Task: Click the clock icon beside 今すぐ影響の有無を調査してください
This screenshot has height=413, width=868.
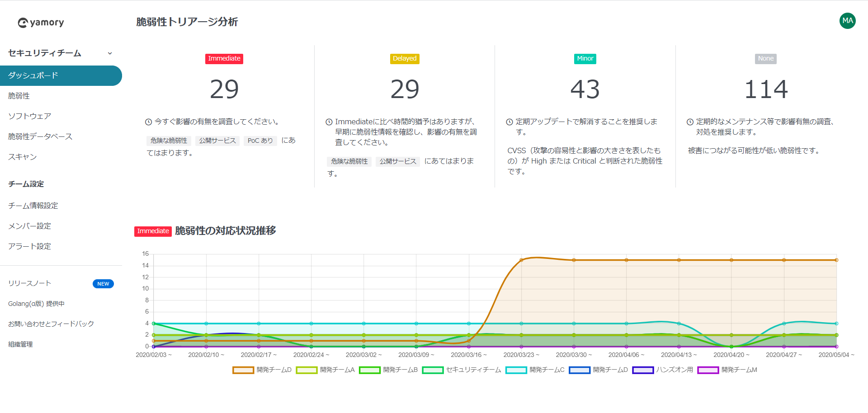Action: (148, 122)
